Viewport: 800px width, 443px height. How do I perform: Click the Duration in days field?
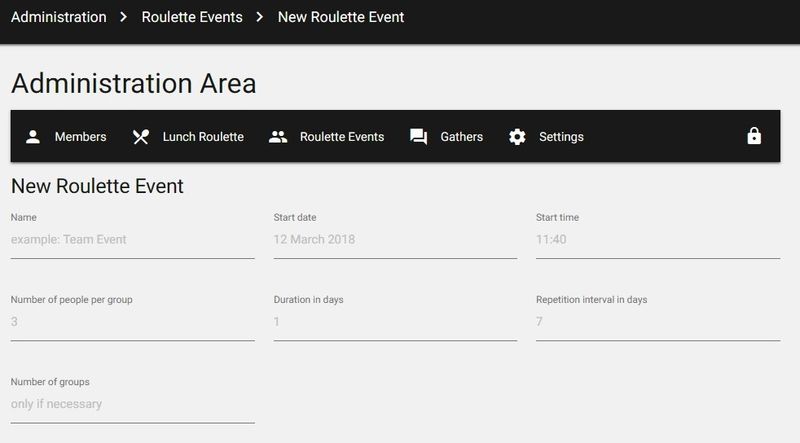pyautogui.click(x=395, y=322)
